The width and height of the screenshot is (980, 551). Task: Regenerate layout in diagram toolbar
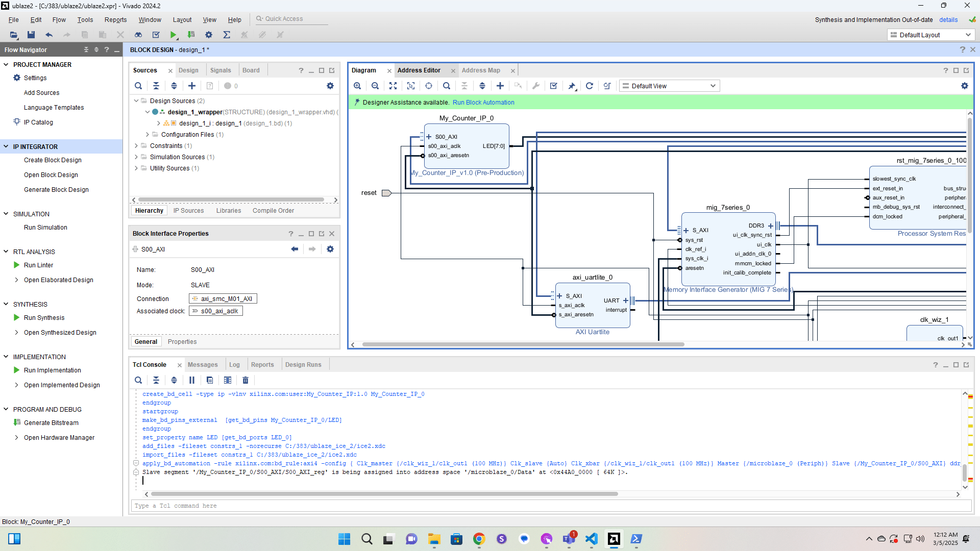click(589, 86)
